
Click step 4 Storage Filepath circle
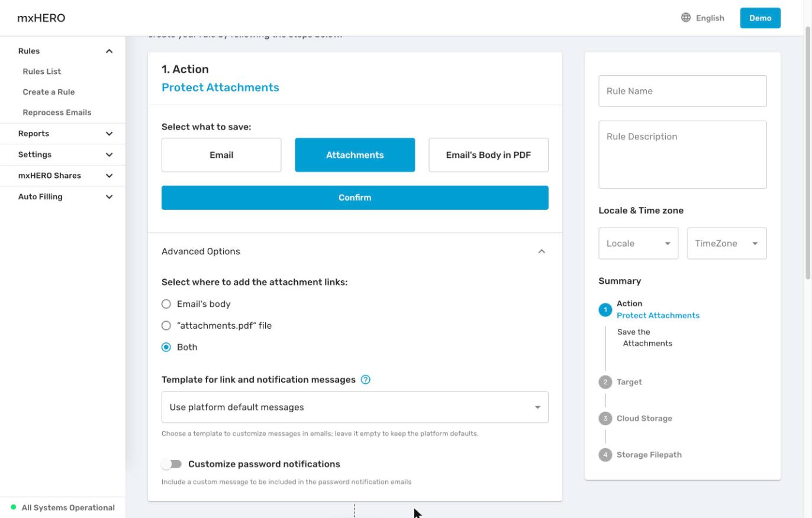pyautogui.click(x=605, y=455)
